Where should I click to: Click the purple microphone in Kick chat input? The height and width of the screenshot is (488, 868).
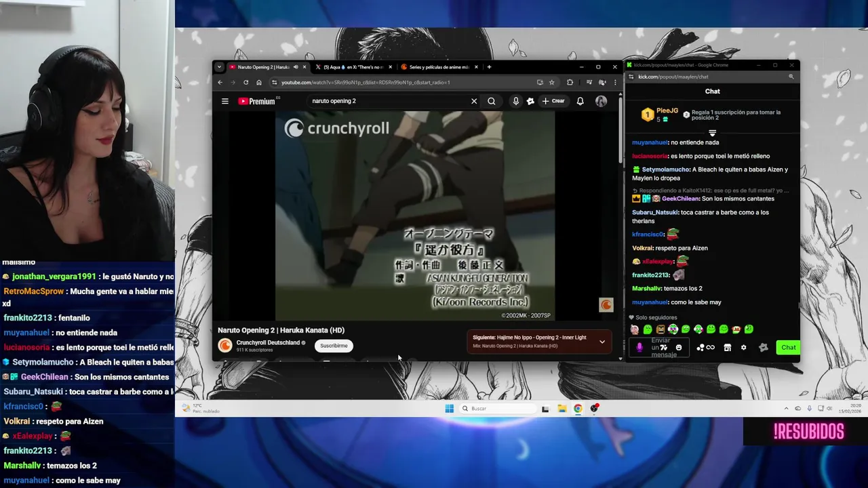click(x=639, y=348)
